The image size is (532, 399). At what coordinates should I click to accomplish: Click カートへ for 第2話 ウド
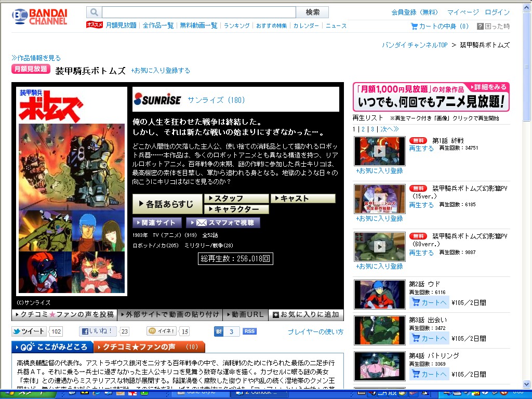429,302
